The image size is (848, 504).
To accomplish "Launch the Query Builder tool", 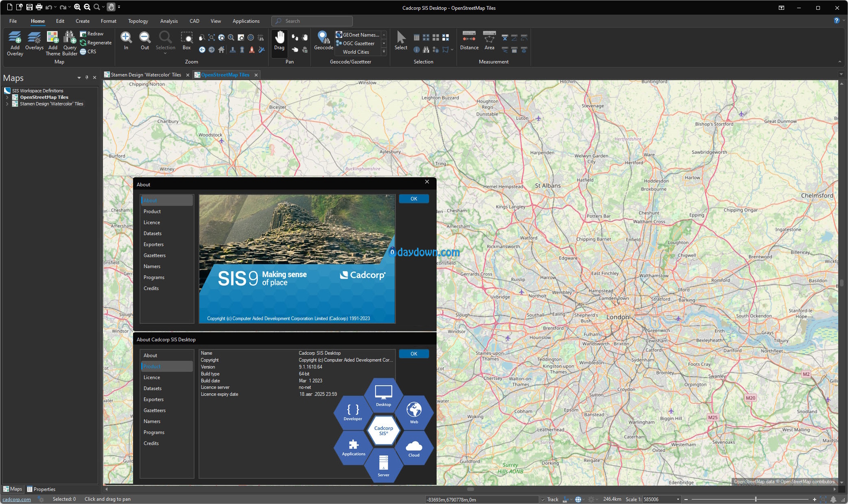I will pos(70,44).
